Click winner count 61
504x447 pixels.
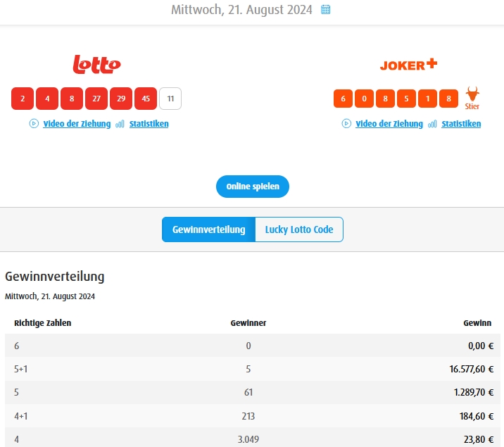[248, 392]
